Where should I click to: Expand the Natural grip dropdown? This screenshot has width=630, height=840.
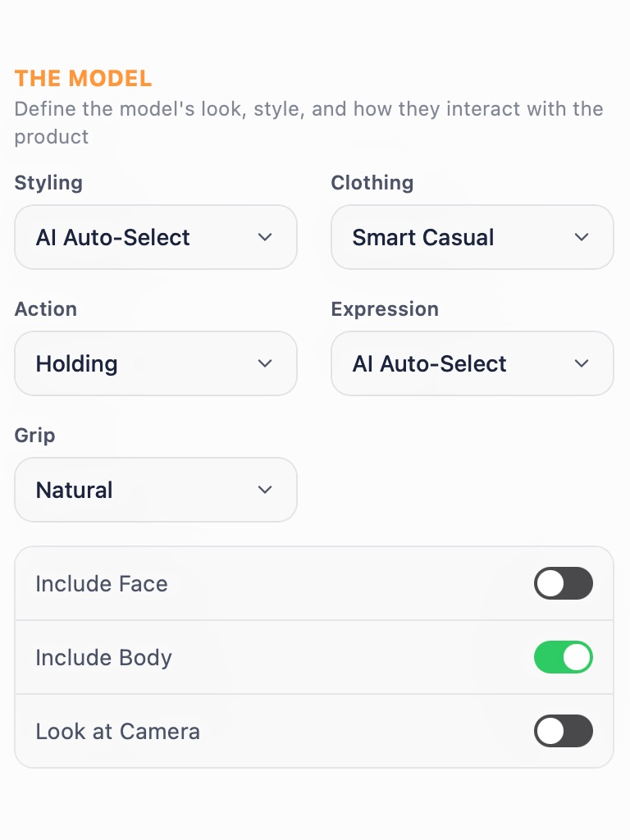click(x=139, y=490)
